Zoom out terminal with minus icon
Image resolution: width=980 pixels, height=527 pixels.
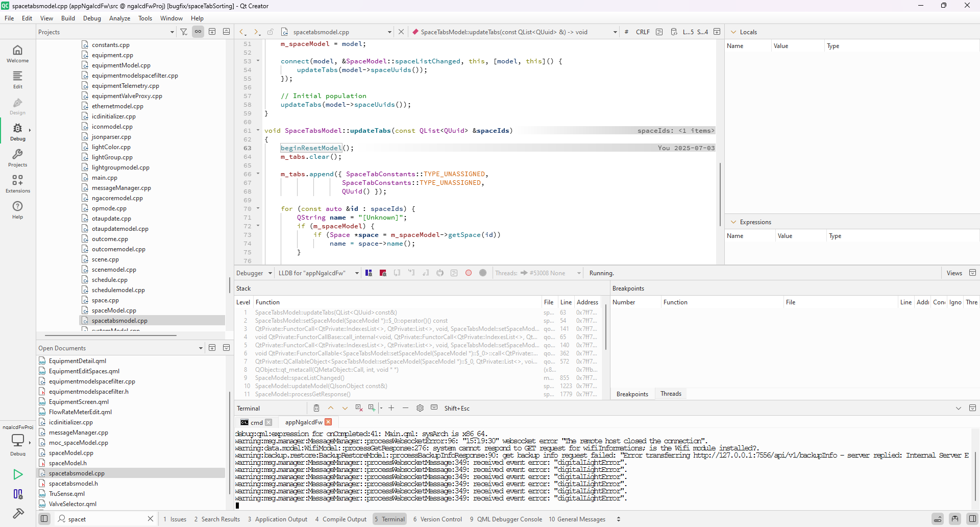[406, 408]
